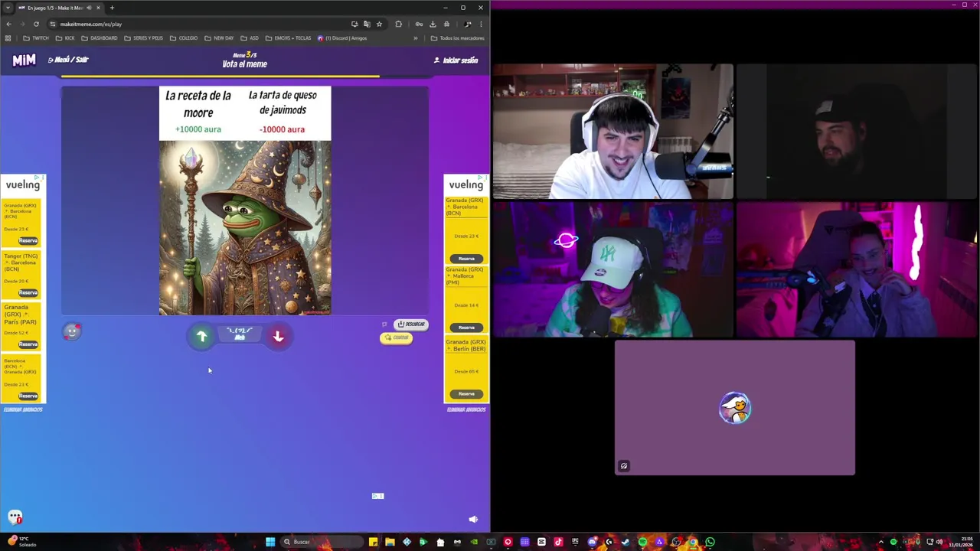
Task: Open SERIES Y PELIS bookmark folder
Action: (143, 38)
